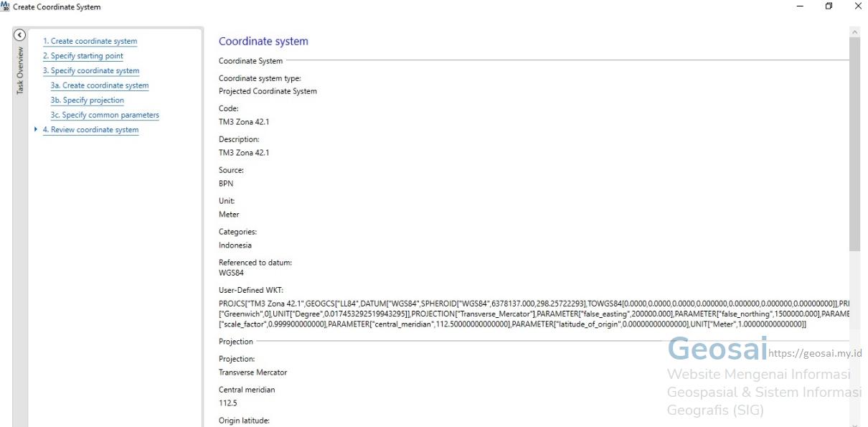Restore down the window size
Image resolution: width=868 pixels, height=427 pixels.
(x=829, y=6)
